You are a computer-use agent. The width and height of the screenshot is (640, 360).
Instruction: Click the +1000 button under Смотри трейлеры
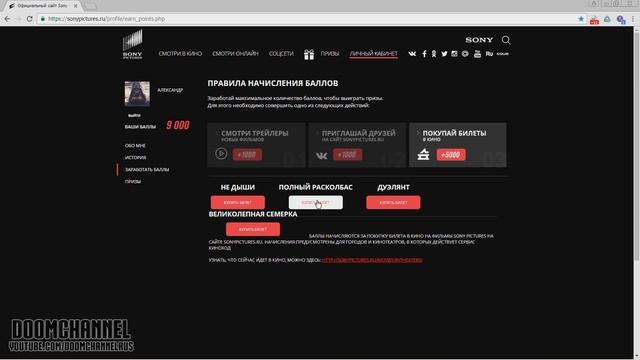[x=247, y=155]
